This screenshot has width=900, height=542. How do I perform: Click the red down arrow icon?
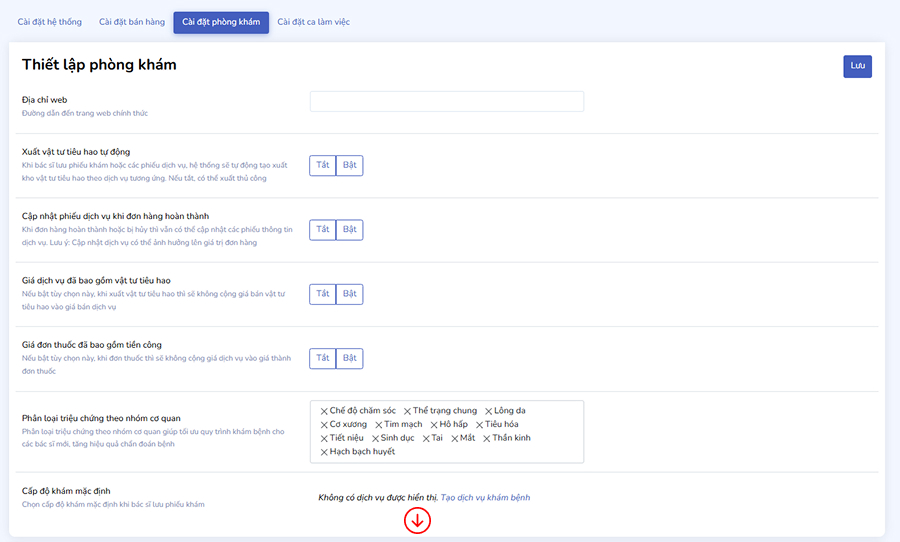417,521
